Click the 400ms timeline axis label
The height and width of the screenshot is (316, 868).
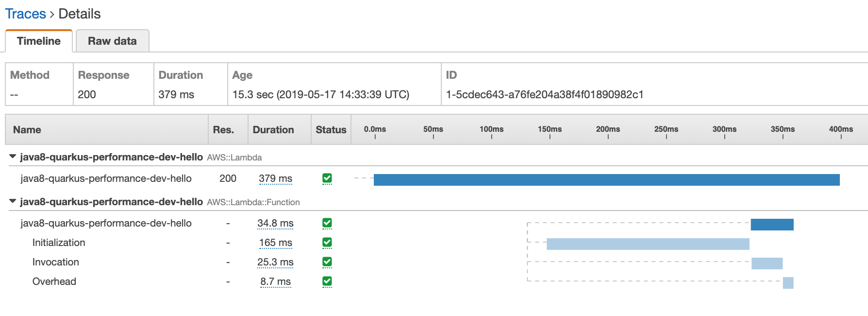841,129
